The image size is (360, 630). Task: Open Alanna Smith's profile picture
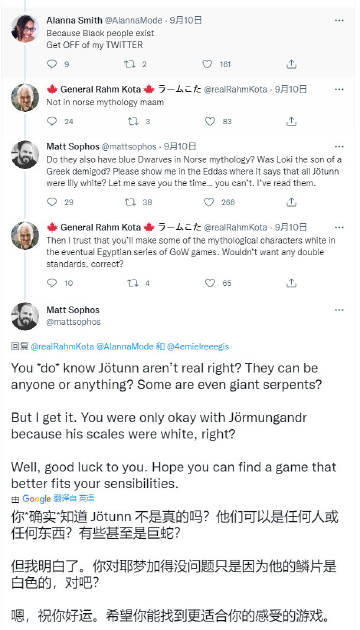[x=25, y=29]
